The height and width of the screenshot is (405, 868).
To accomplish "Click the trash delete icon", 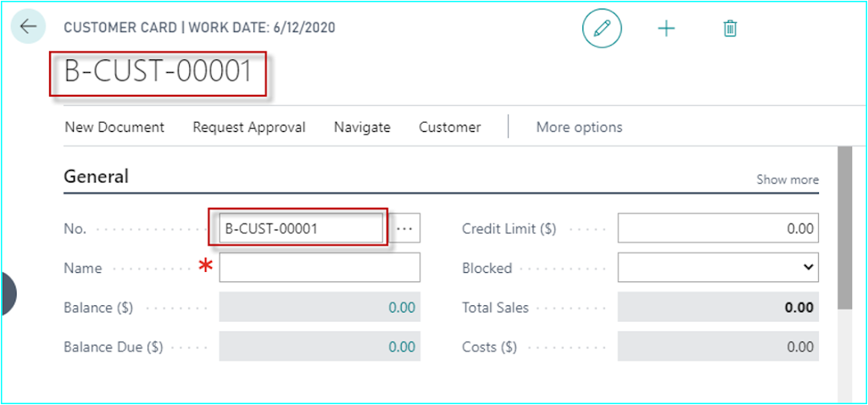I will tap(730, 28).
